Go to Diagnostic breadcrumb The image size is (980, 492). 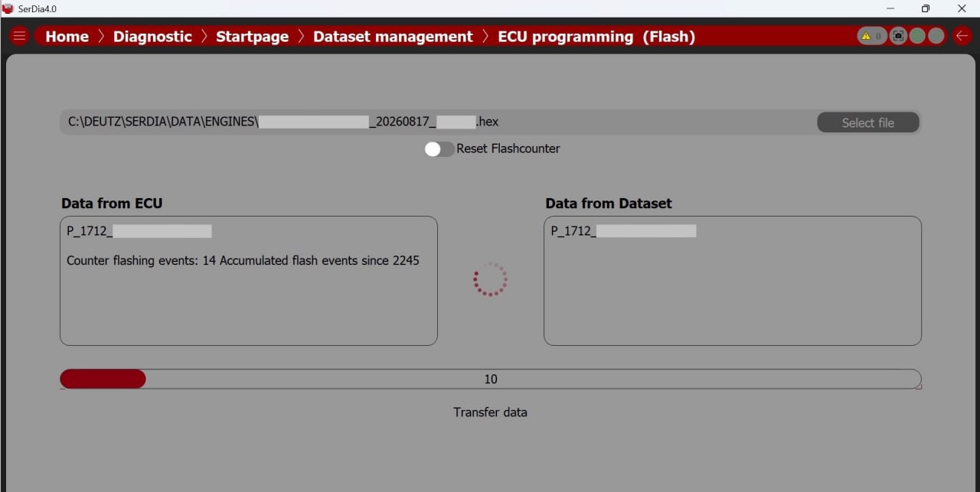click(152, 37)
